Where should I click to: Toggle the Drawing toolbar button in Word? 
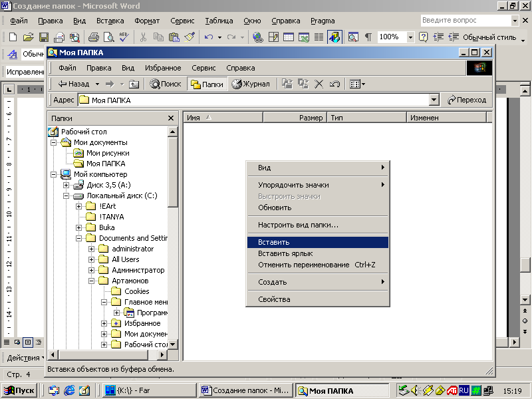pyautogui.click(x=334, y=37)
